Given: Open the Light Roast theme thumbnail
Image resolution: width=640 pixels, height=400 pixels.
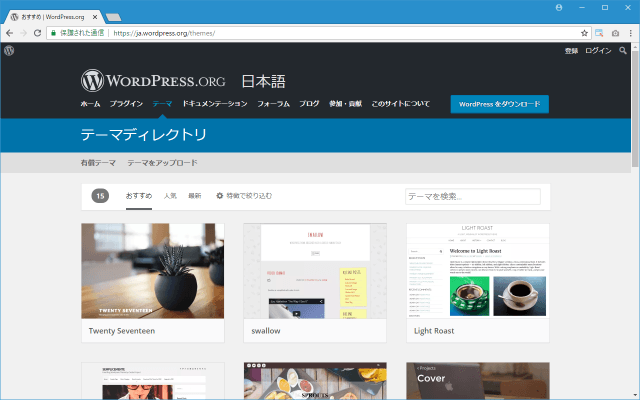Looking at the screenshot, I should (x=478, y=271).
